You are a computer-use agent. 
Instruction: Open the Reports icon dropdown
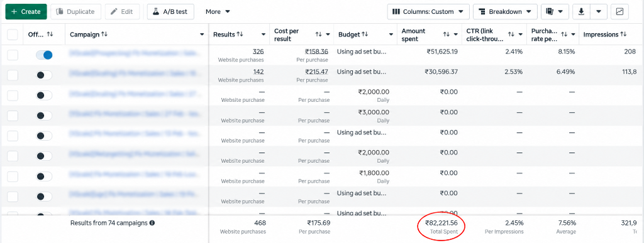[x=555, y=11]
